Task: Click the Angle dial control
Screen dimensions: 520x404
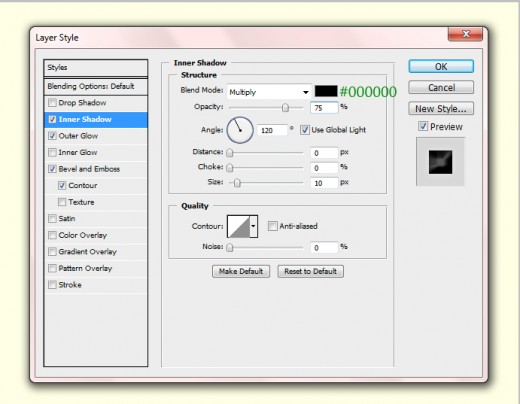Action: pos(240,130)
